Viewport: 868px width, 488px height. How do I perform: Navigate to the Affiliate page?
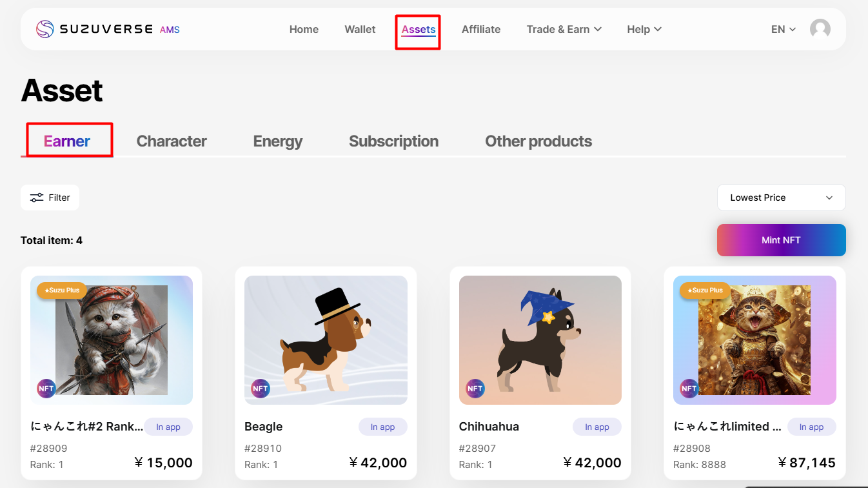480,29
